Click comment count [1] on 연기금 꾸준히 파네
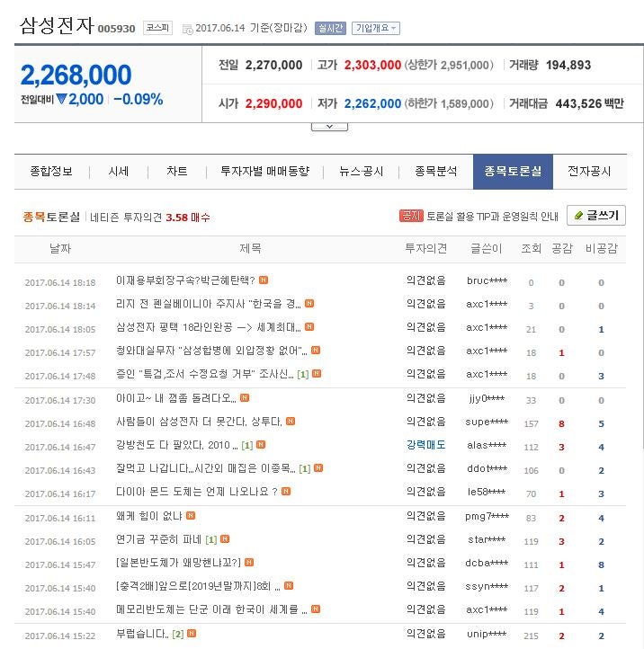The width and height of the screenshot is (644, 649). (211, 539)
